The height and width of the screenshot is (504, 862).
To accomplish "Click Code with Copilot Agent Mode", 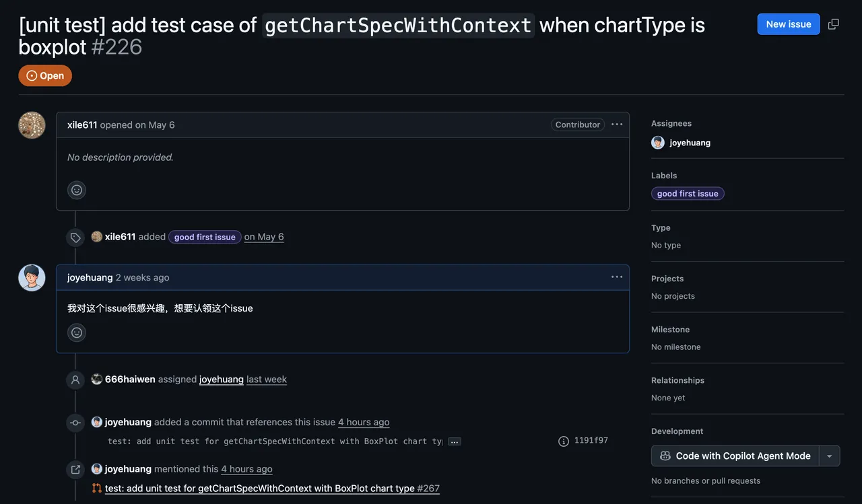I will (735, 456).
